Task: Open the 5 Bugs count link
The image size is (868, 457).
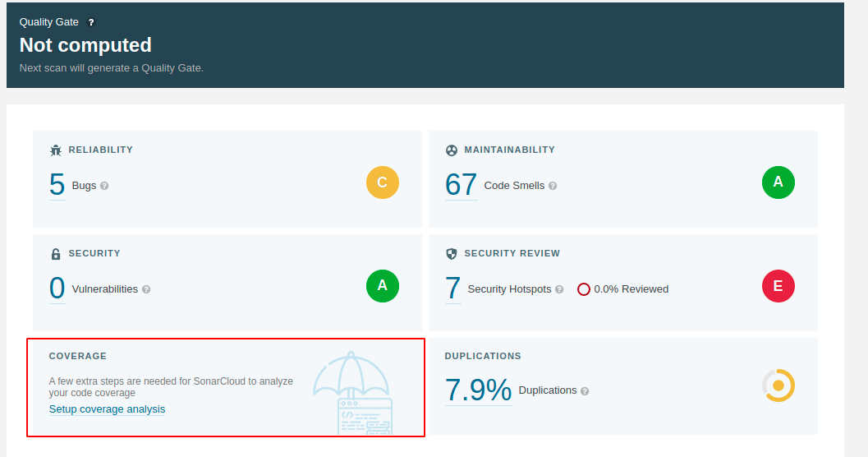Action: pyautogui.click(x=57, y=185)
